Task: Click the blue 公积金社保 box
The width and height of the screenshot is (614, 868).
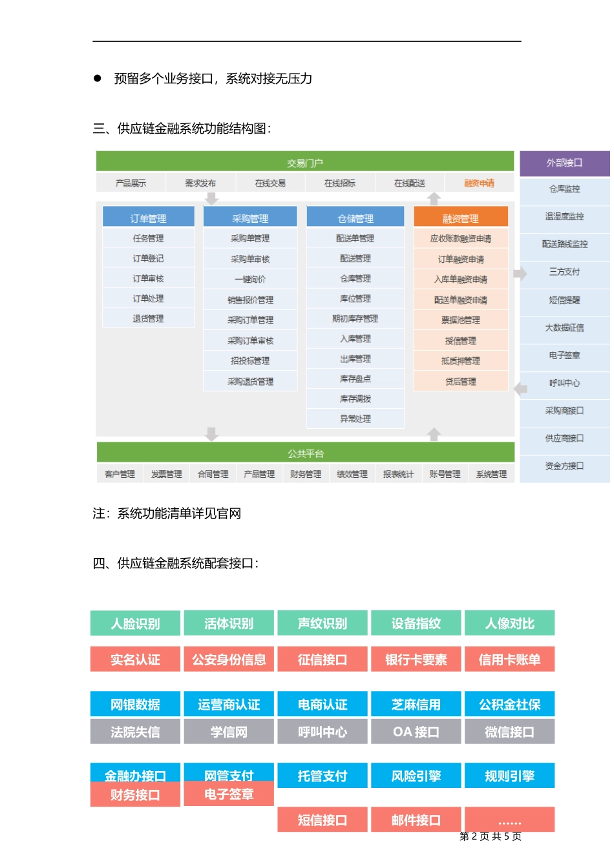Action: coord(510,704)
